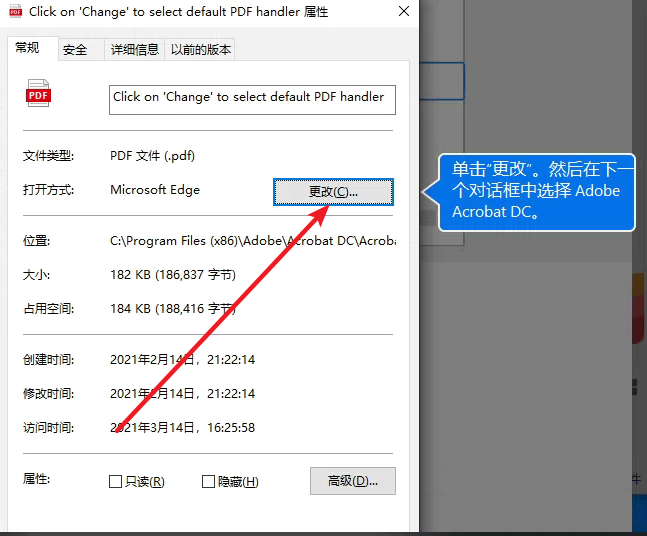Click the 16:25:58 access time value
Screen dimensions: 647x536
point(231,428)
